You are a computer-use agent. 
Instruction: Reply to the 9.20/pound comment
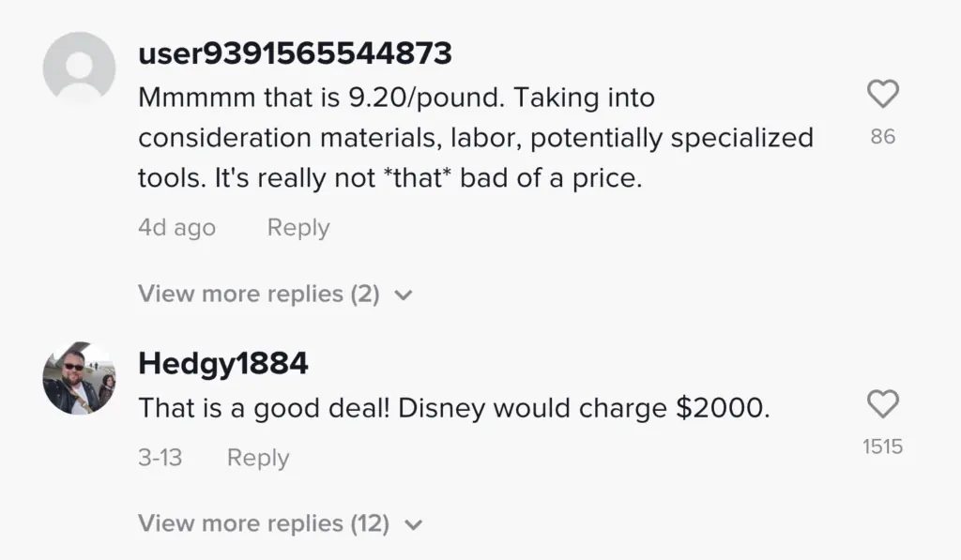[297, 228]
